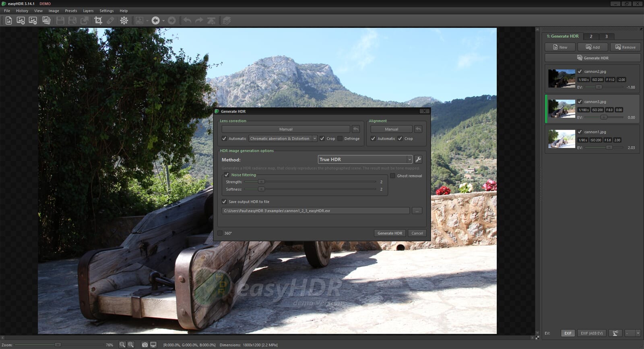Select the crop tool in the toolbar

click(98, 21)
